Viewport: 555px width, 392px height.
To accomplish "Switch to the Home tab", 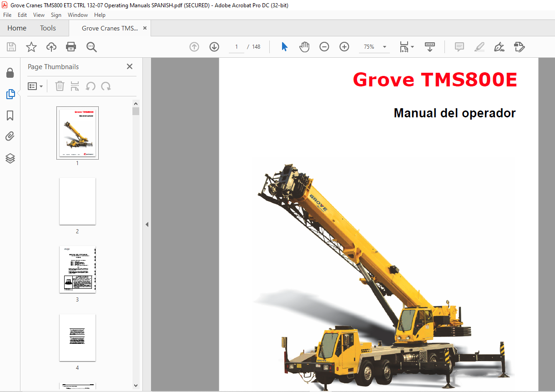I will tap(17, 28).
